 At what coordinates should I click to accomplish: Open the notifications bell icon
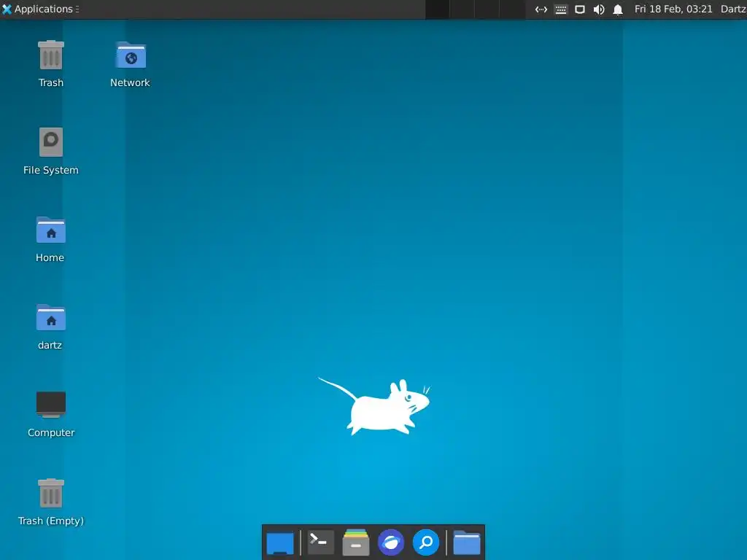pyautogui.click(x=618, y=9)
